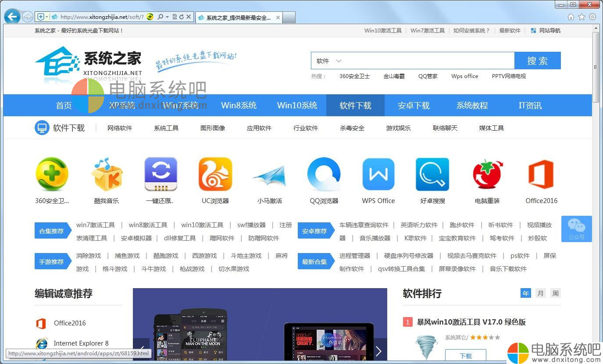Open the 图形图像 subcategory
Viewport: 603px width, 364px height.
click(x=213, y=128)
